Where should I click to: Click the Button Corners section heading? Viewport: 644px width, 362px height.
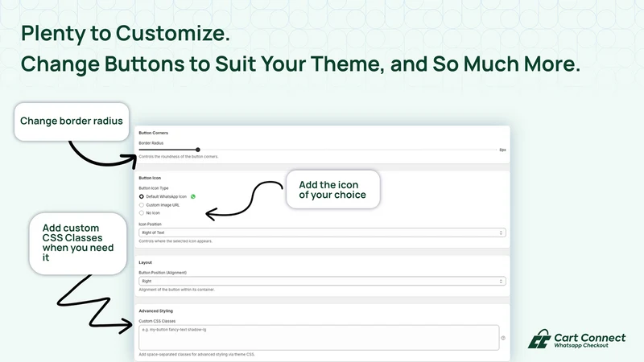point(153,133)
